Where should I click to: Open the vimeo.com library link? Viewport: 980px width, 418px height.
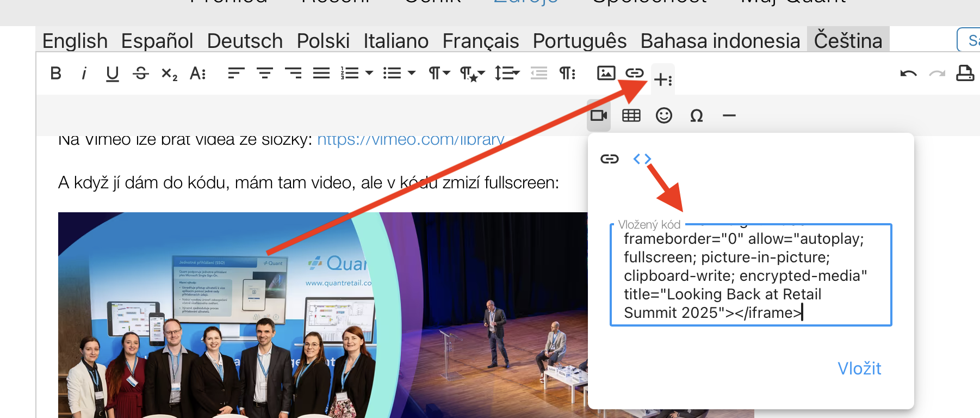(411, 140)
